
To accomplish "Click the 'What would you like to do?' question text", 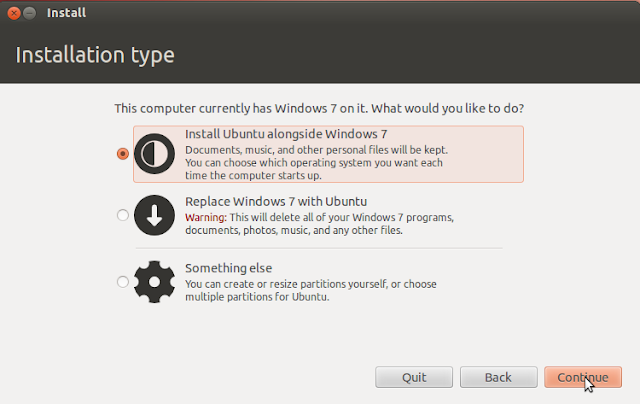I will [447, 109].
